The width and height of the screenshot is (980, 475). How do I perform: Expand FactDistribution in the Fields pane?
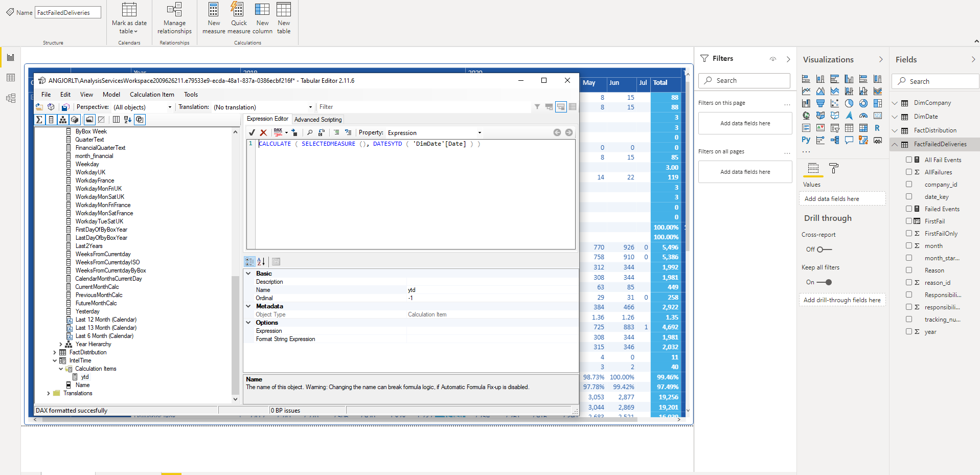894,130
